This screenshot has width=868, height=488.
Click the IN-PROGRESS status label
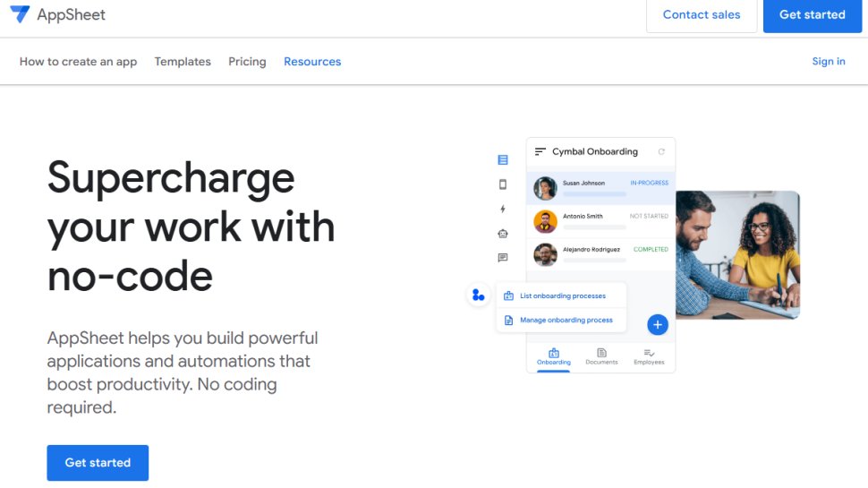coord(649,183)
